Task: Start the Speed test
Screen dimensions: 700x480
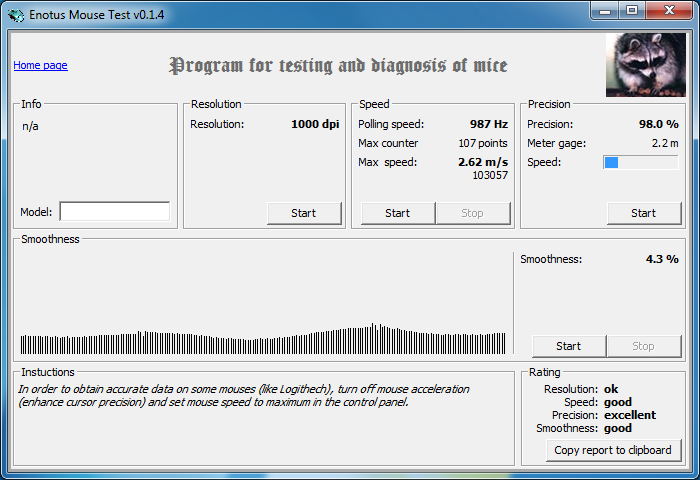Action: (x=398, y=213)
